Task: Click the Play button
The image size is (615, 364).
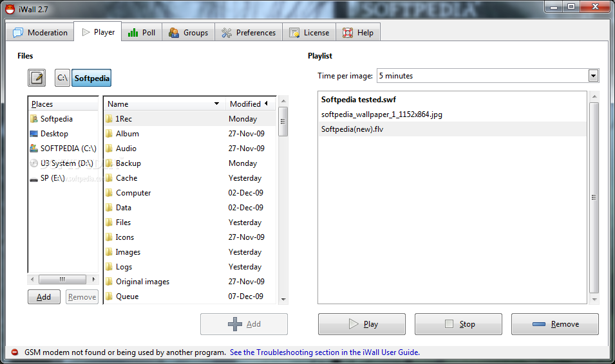Action: [x=362, y=324]
